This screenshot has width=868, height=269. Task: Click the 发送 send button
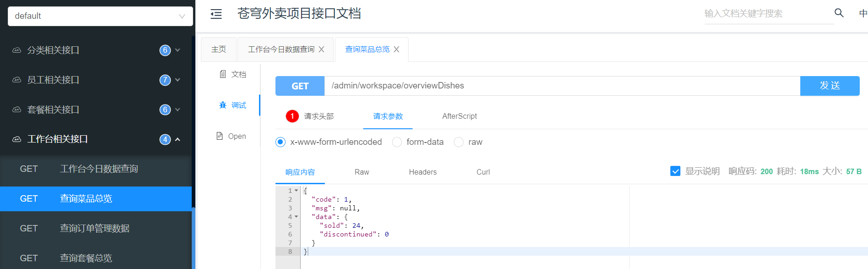tap(829, 86)
